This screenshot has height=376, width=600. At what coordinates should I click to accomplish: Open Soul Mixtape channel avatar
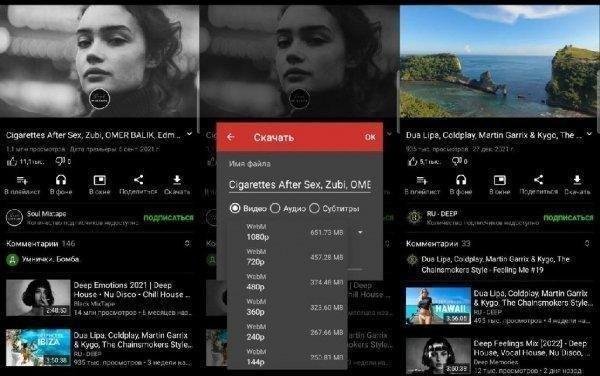coord(14,218)
